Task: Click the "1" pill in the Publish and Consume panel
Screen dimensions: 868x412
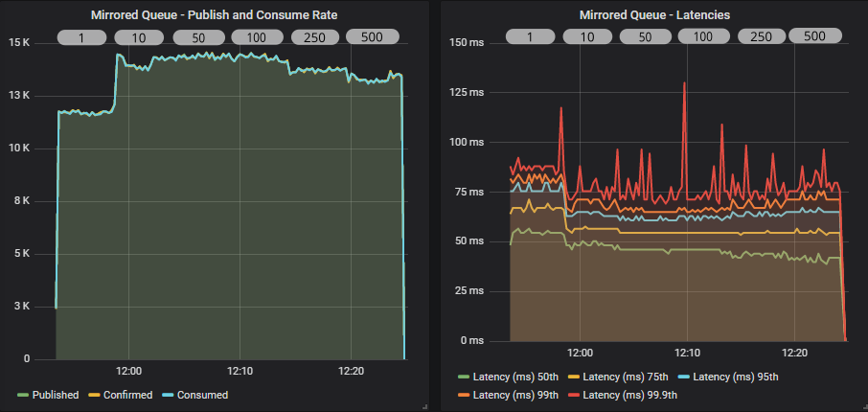Action: (x=81, y=37)
